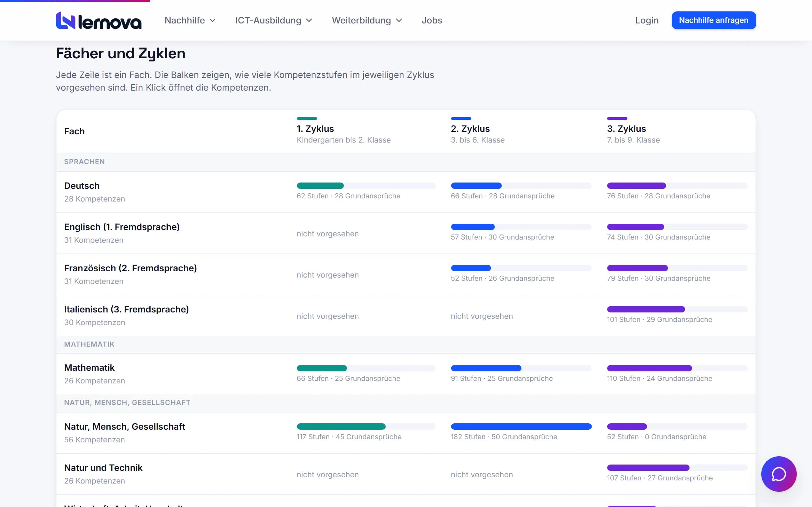Screen dimensions: 812x507
Task: Click Natur und Technik 107 Stufen bar
Action: point(678,468)
